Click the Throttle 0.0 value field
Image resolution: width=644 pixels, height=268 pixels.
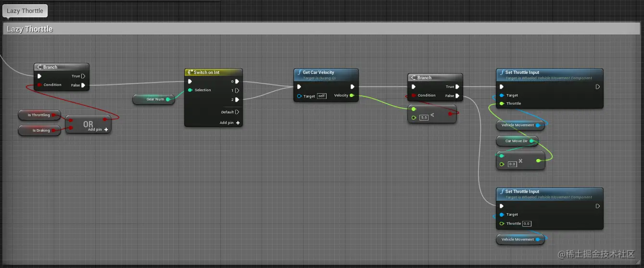[x=527, y=223]
